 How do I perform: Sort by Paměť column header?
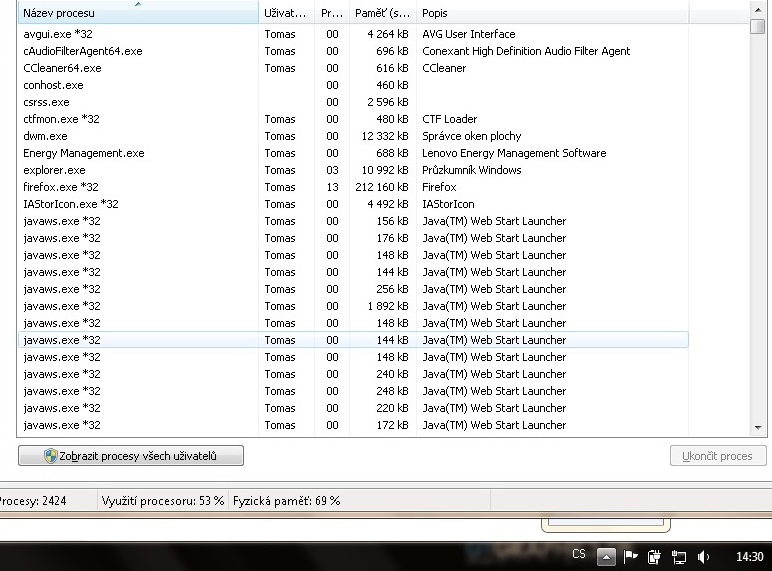383,13
